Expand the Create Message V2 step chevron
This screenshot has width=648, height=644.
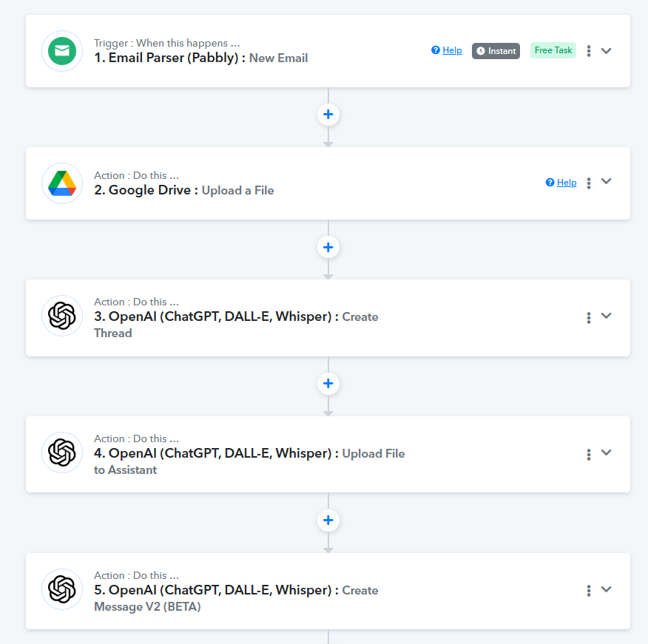click(606, 589)
